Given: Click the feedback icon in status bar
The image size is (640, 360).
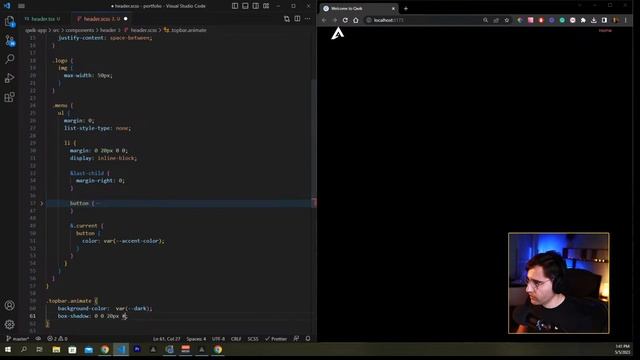Looking at the screenshot, I should pyautogui.click(x=296, y=339).
